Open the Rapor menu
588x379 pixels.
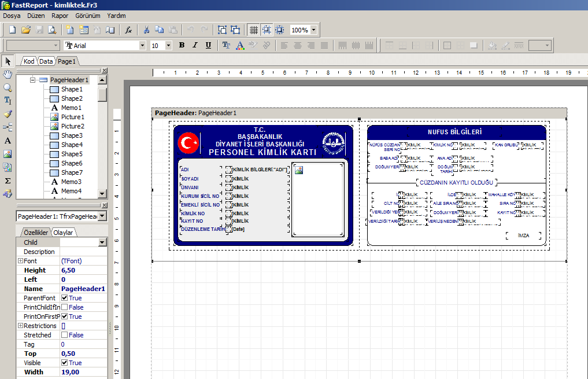[60, 16]
